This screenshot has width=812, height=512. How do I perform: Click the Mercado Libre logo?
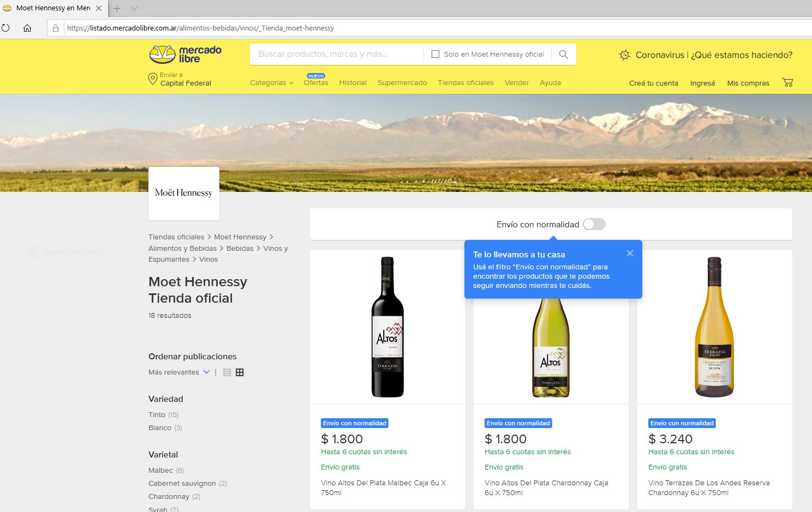pos(186,54)
